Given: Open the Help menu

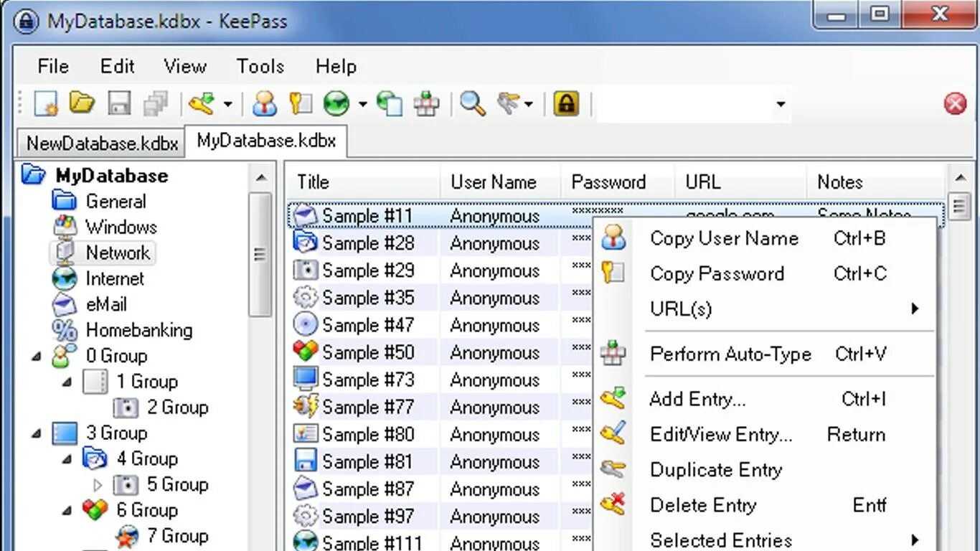Looking at the screenshot, I should (x=336, y=66).
